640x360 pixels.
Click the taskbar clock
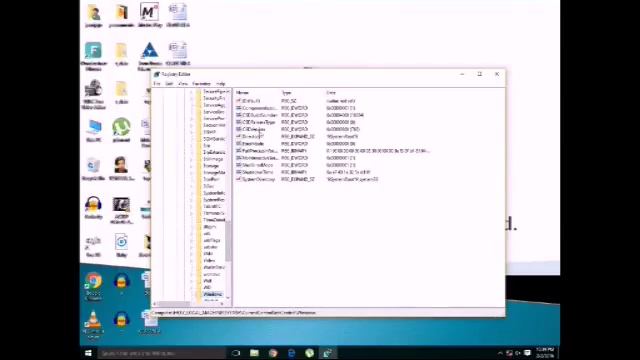click(545, 353)
